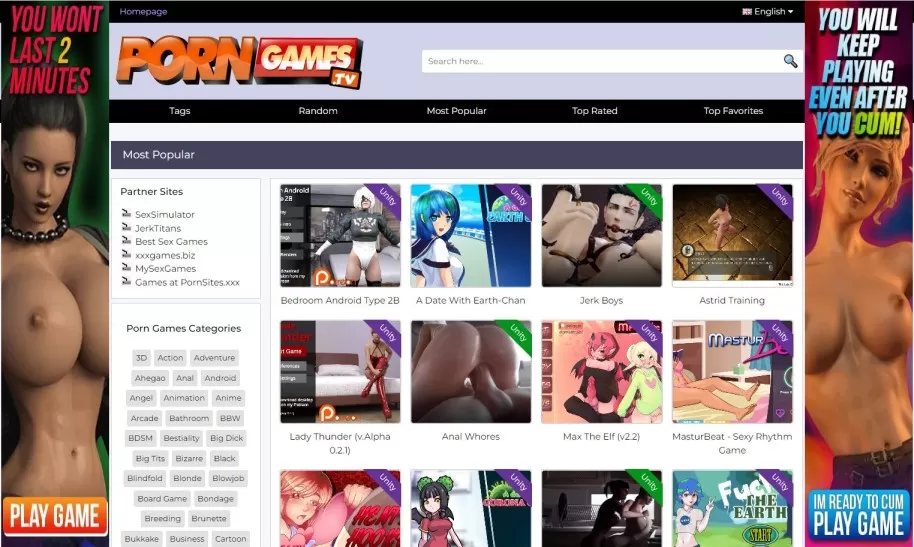This screenshot has height=547, width=914.
Task: Open the Bedroom Android Type 2B thumbnail
Action: pos(340,236)
